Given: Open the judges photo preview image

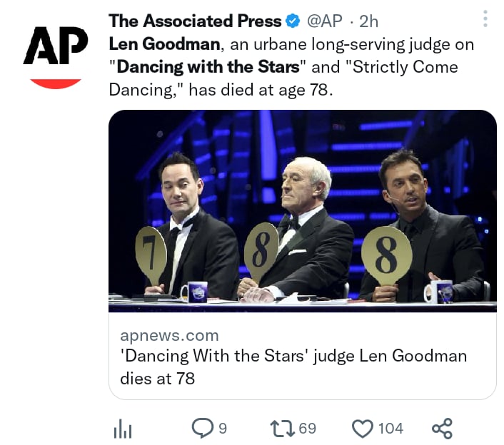Looking at the screenshot, I should tap(302, 211).
